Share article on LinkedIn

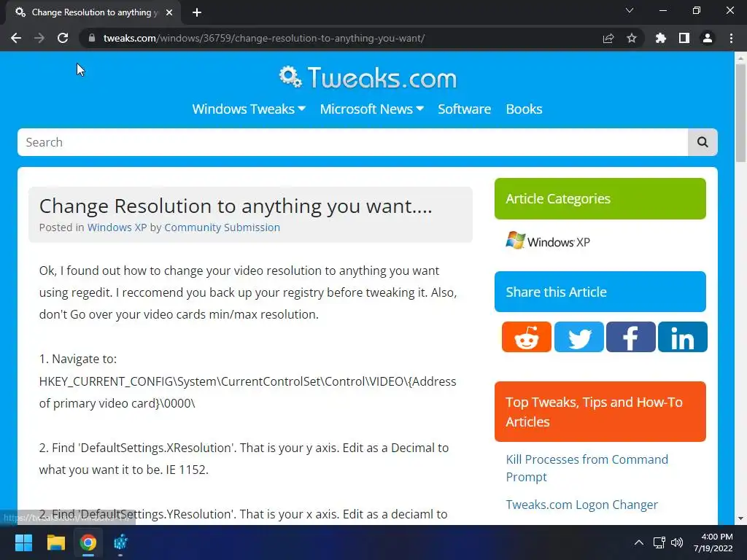coord(683,337)
